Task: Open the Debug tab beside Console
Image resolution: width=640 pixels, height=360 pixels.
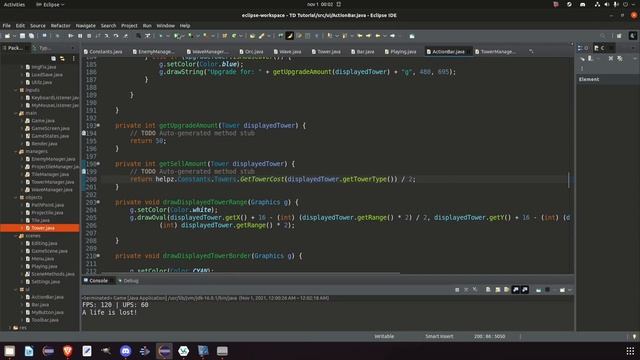Action: click(x=129, y=281)
